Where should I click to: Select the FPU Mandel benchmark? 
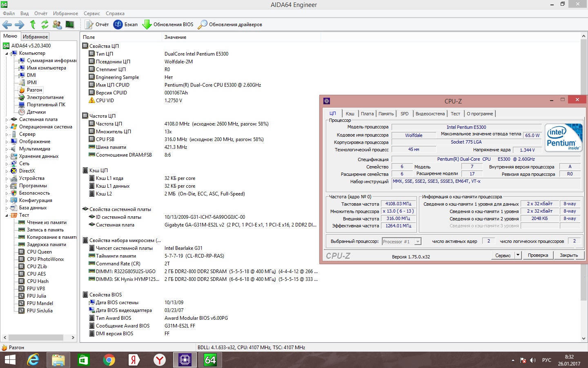[40, 303]
